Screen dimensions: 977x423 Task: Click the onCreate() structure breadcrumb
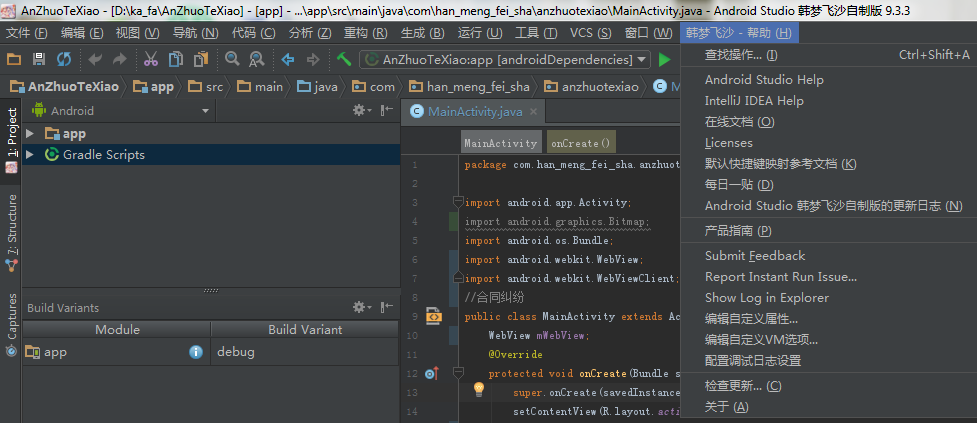pyautogui.click(x=581, y=143)
